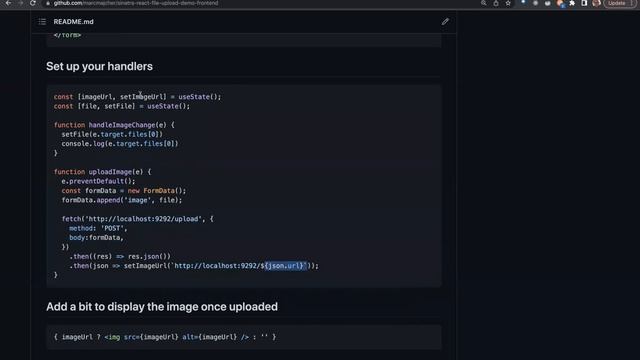The image size is (640, 360).
Task: Click 'function uploadImage(e)' line
Action: pos(102,172)
